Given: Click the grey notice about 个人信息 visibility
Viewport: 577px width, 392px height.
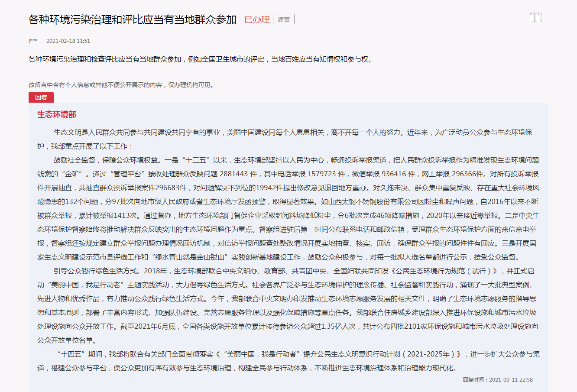Looking at the screenshot, I should (121, 85).
